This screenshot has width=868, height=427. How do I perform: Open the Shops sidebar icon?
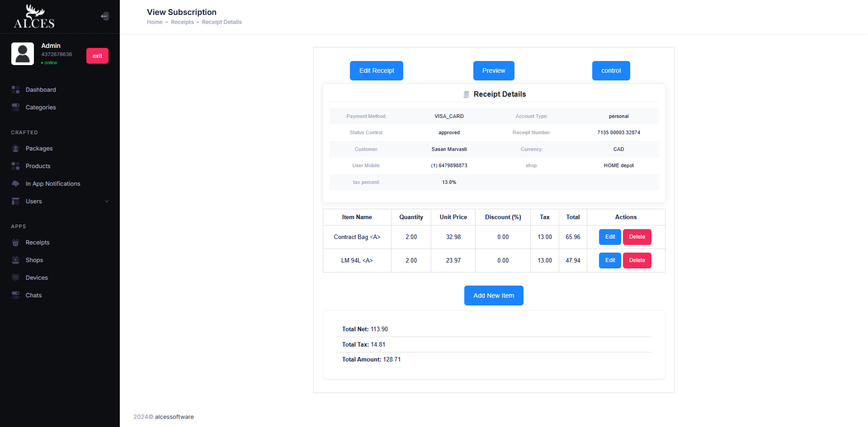[15, 260]
